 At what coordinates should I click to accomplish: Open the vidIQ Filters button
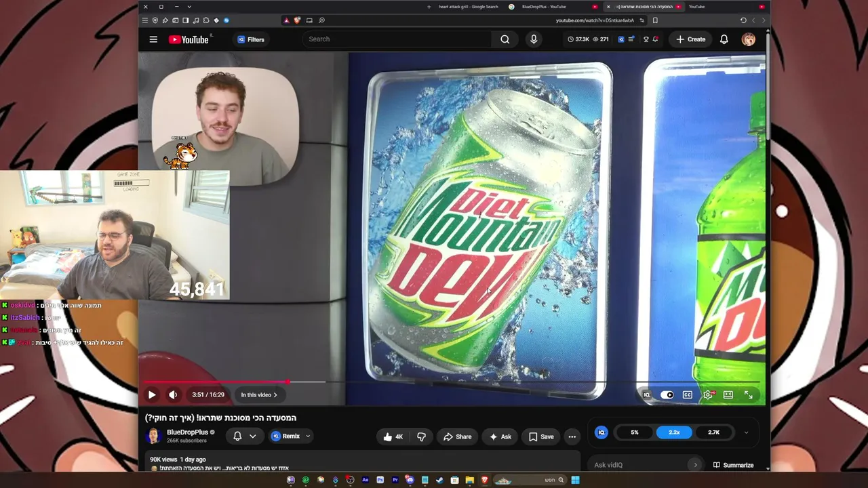(x=250, y=39)
